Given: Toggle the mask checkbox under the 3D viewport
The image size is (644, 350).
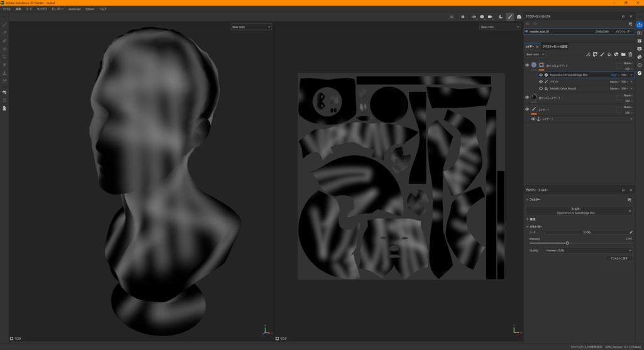Looking at the screenshot, I should click(11, 339).
